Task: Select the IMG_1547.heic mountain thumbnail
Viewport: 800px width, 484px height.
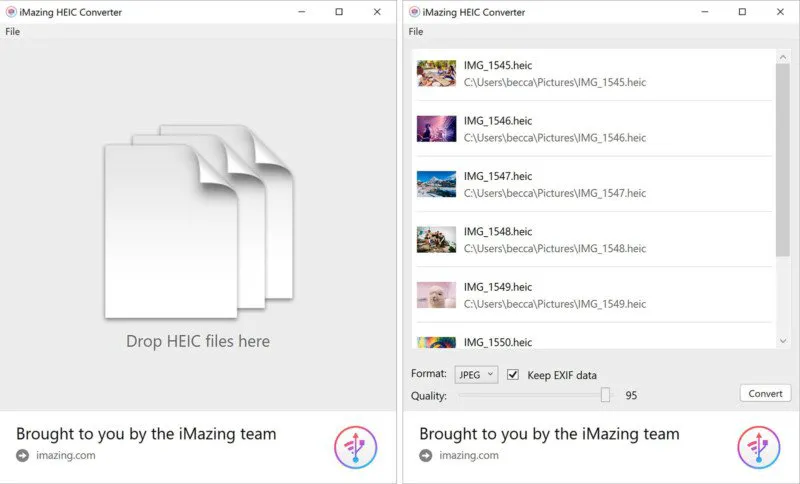Action: (x=436, y=184)
